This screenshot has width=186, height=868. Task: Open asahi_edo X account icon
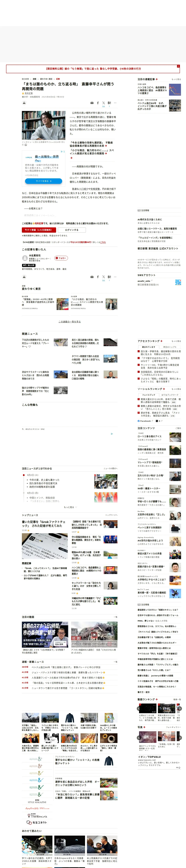[178, 282]
